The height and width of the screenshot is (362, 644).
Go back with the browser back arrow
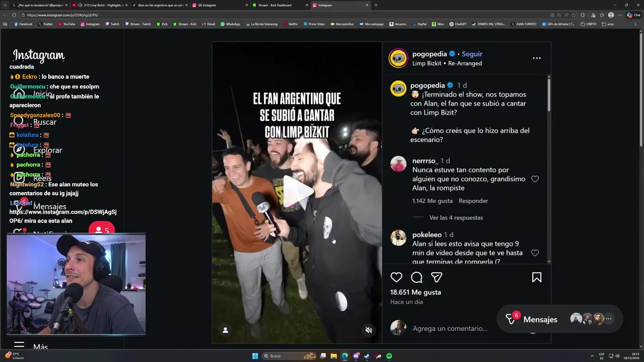(6, 15)
